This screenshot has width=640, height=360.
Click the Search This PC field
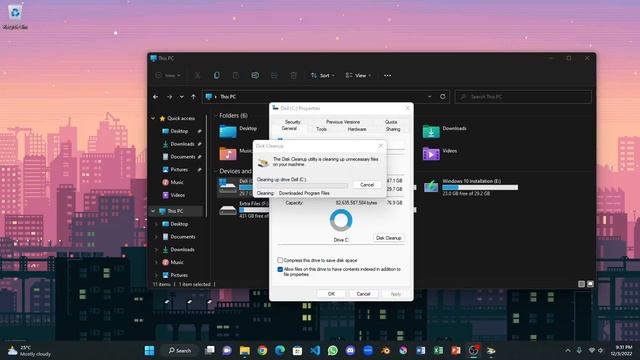point(523,97)
